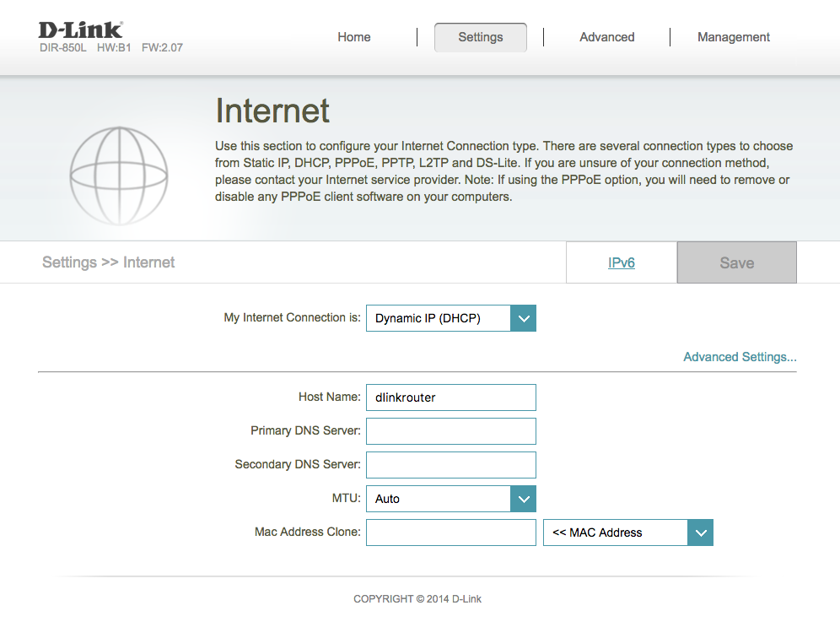Image resolution: width=840 pixels, height=638 pixels.
Task: Open the Home tab
Action: [354, 37]
